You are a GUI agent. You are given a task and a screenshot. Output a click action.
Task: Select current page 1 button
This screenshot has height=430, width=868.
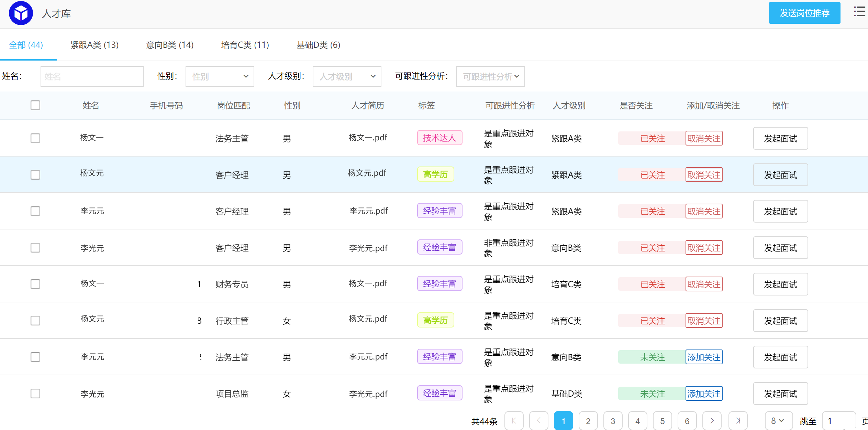(564, 421)
